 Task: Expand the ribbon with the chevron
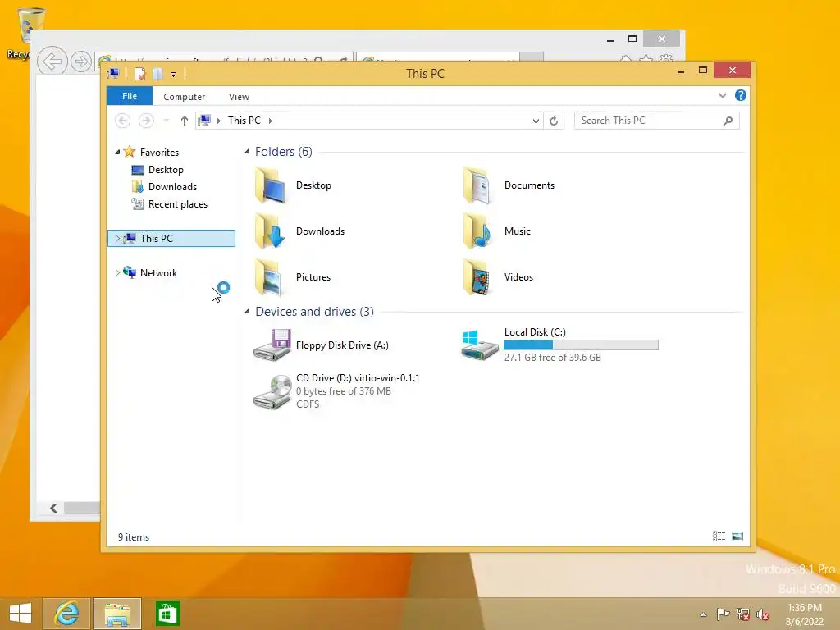point(722,95)
